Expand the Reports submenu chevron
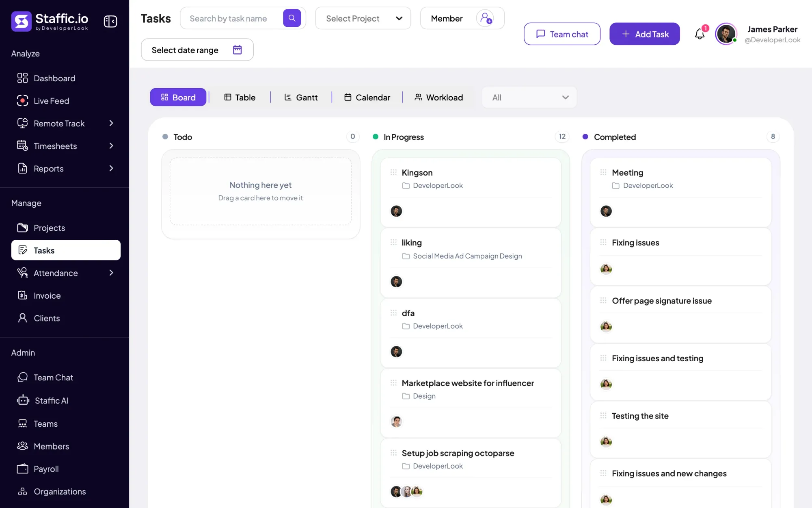 (111, 168)
